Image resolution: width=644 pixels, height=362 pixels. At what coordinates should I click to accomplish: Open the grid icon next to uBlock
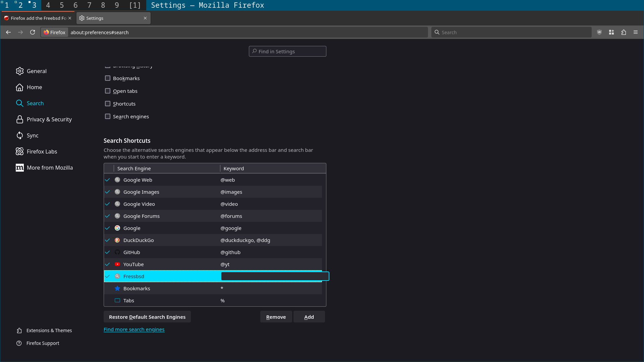pos(611,32)
